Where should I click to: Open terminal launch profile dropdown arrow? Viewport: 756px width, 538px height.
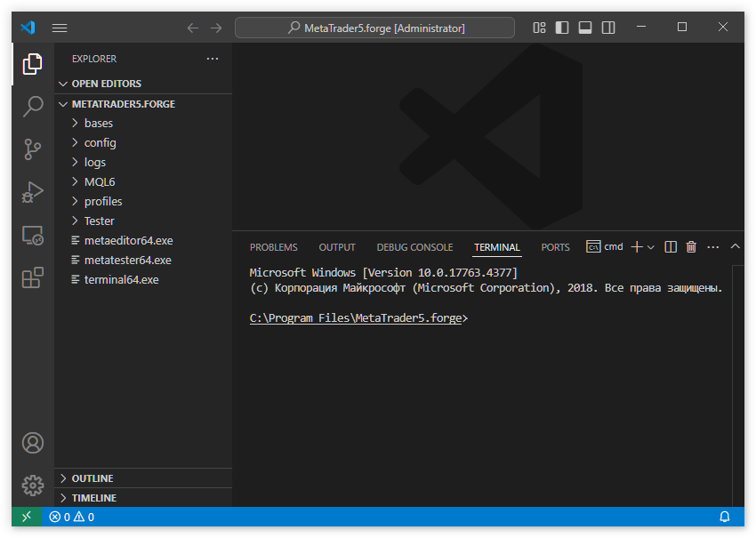[x=651, y=247]
